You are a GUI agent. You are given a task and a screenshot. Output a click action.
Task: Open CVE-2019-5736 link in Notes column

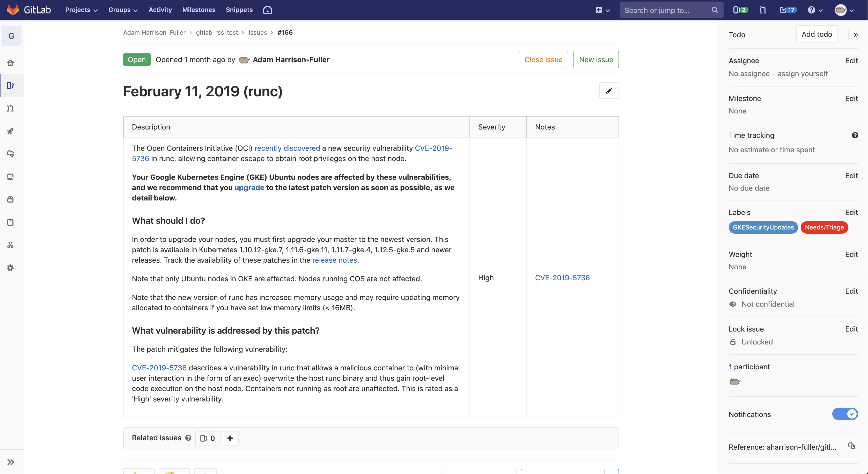(x=562, y=277)
